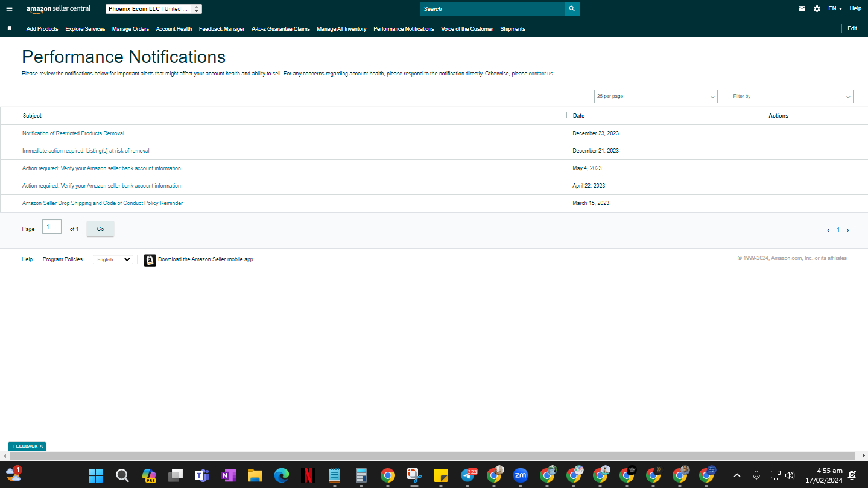
Task: Expand the Filter by dropdown
Action: pos(791,97)
